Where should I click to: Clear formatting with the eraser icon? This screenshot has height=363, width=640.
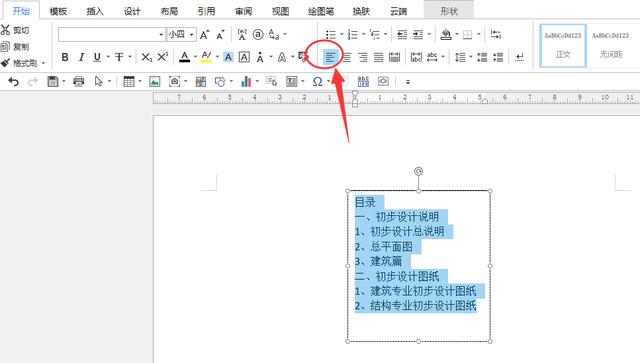tap(303, 57)
